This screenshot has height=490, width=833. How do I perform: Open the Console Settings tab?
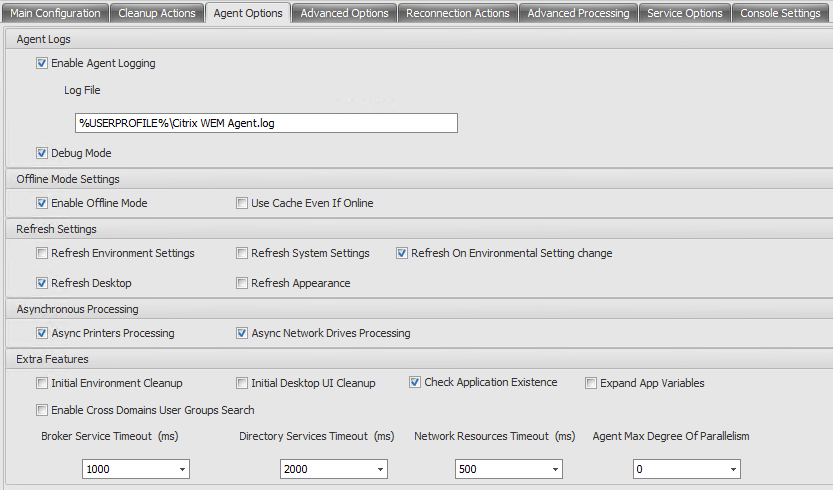click(780, 13)
